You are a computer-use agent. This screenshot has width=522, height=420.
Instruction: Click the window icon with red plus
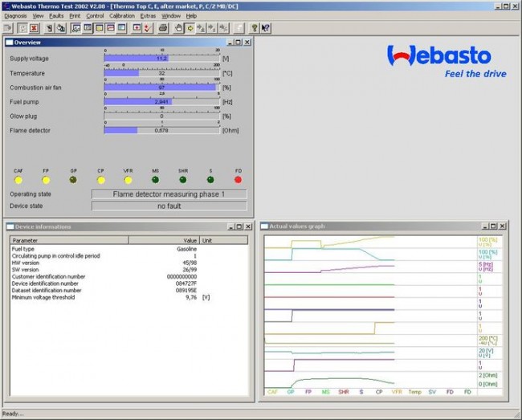tap(137, 28)
